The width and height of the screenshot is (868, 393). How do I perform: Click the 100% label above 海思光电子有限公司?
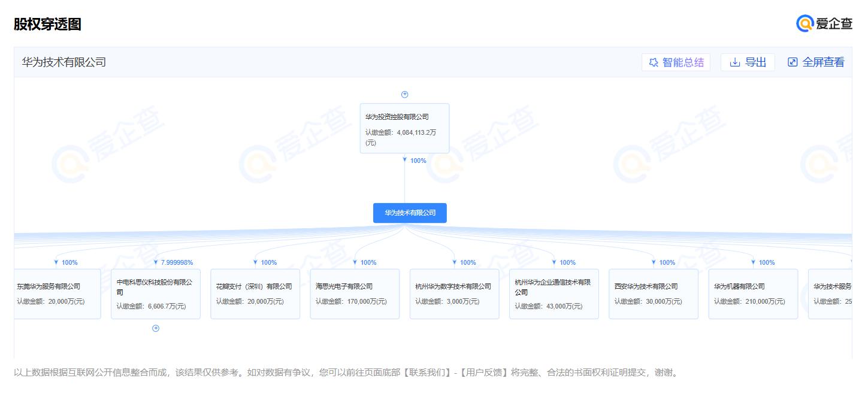368,262
